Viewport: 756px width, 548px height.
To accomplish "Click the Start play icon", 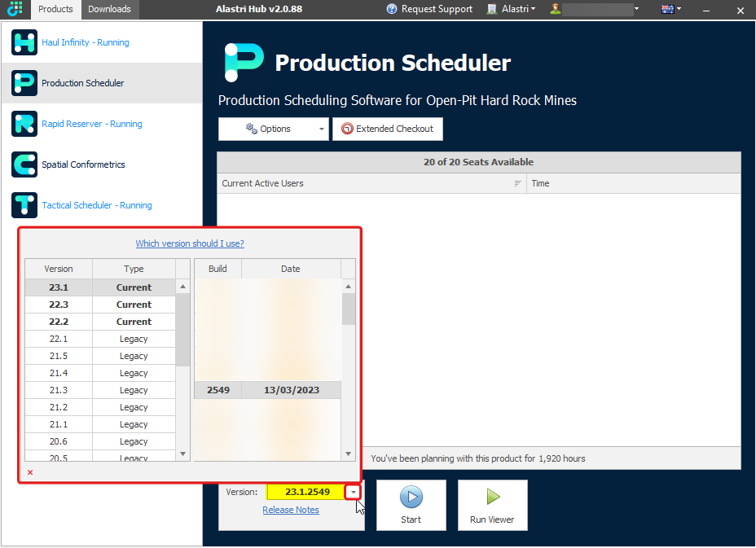I will click(x=411, y=497).
